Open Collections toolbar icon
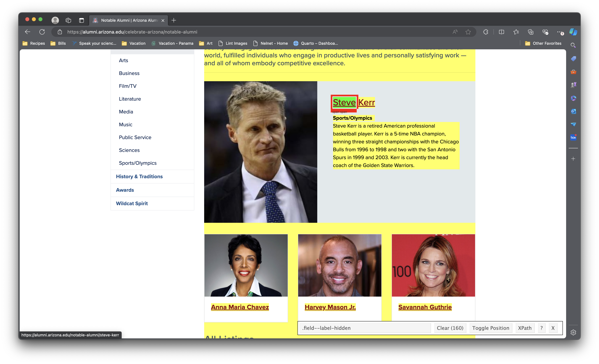This screenshot has width=599, height=364. pos(530,32)
